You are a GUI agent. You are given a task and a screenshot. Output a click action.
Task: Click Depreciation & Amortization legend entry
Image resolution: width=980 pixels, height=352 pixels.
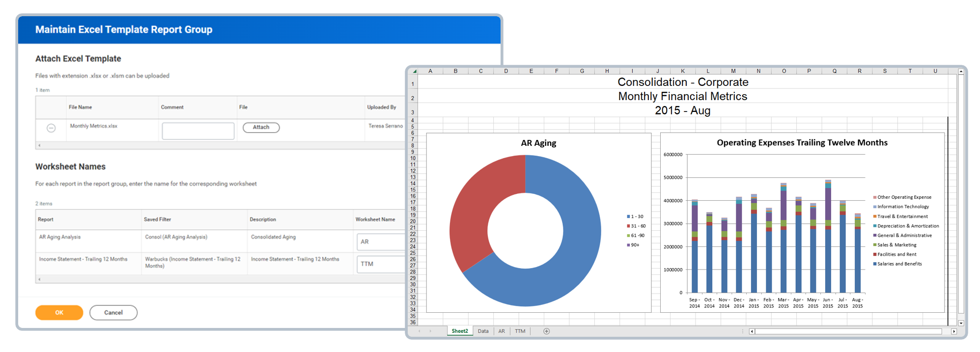(906, 226)
